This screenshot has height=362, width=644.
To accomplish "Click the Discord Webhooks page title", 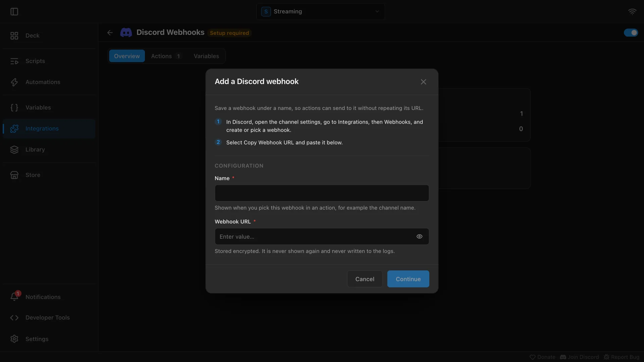I will pos(170,33).
